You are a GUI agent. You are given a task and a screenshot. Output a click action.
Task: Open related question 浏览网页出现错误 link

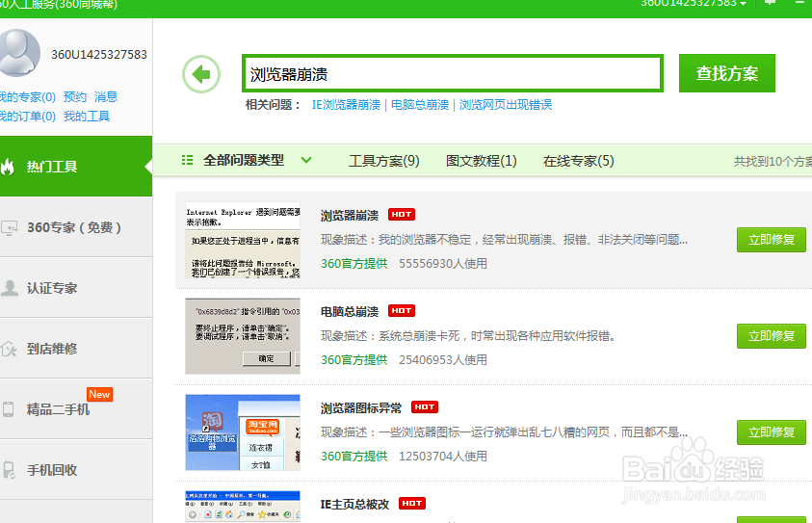click(x=506, y=105)
